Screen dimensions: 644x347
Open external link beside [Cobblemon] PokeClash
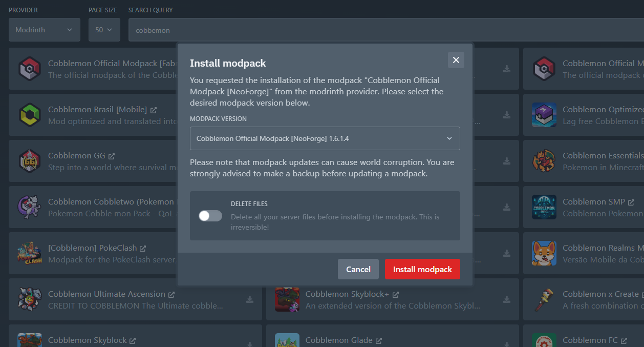[143, 248]
